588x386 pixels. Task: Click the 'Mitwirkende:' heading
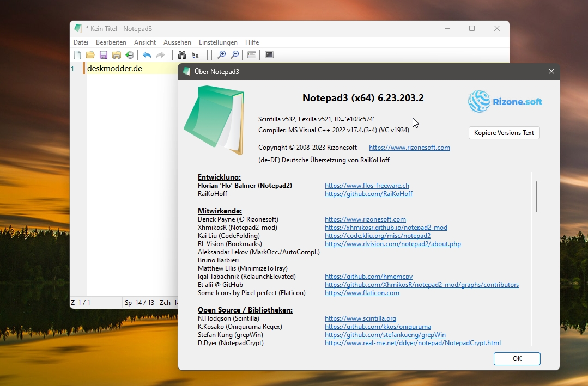[220, 211]
